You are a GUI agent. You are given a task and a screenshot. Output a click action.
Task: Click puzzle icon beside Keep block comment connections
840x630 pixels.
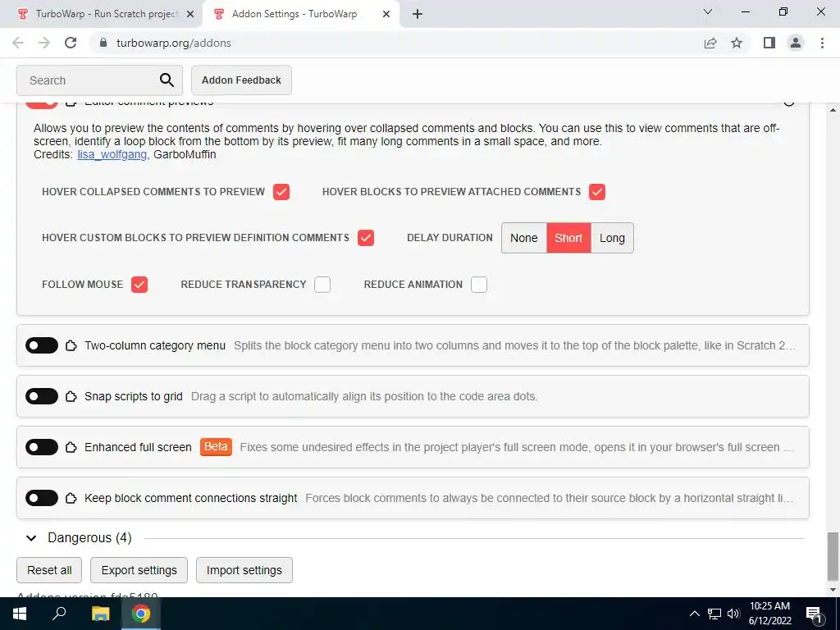[x=71, y=498]
